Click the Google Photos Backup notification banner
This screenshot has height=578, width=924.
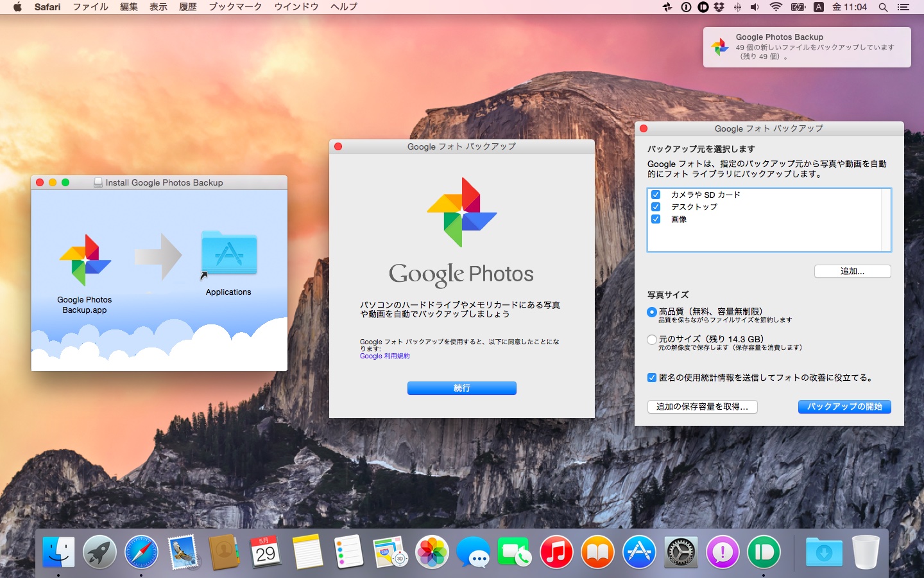(807, 47)
